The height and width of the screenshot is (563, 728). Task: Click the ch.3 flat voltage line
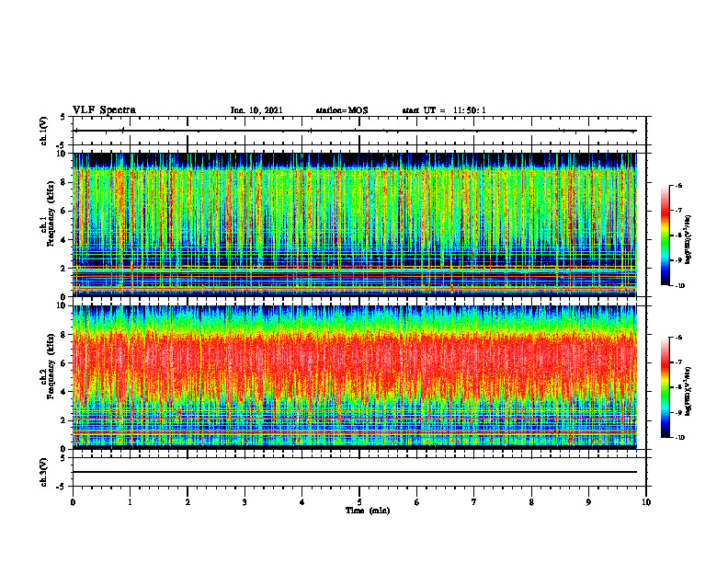355,472
